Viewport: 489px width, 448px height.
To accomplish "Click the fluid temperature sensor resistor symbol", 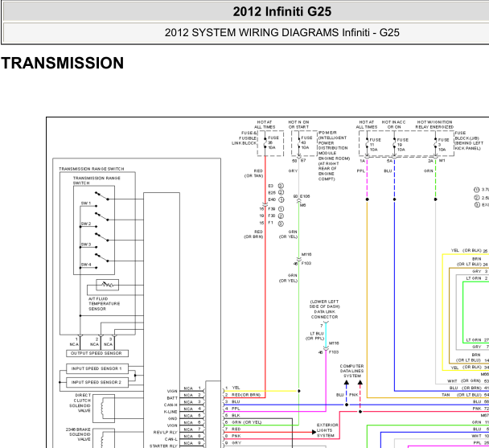I will point(107,285).
